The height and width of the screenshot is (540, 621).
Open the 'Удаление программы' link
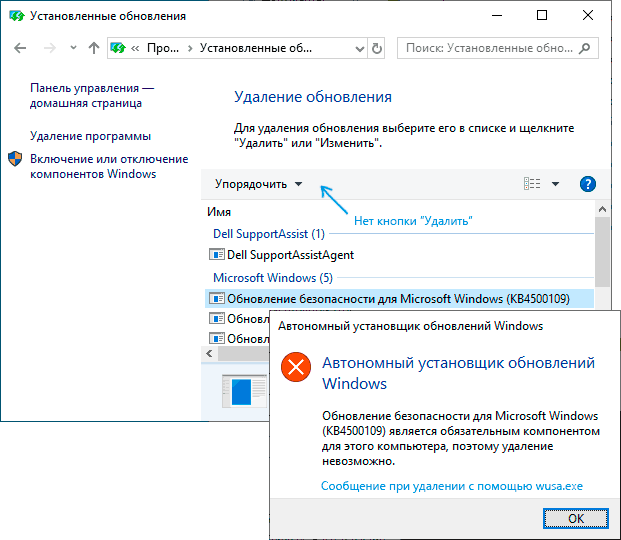pyautogui.click(x=90, y=136)
